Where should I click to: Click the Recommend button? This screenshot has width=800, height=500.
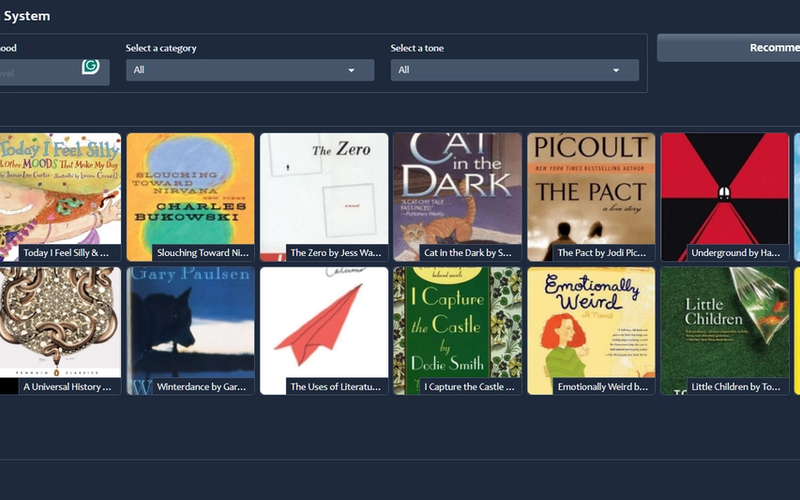pyautogui.click(x=729, y=48)
